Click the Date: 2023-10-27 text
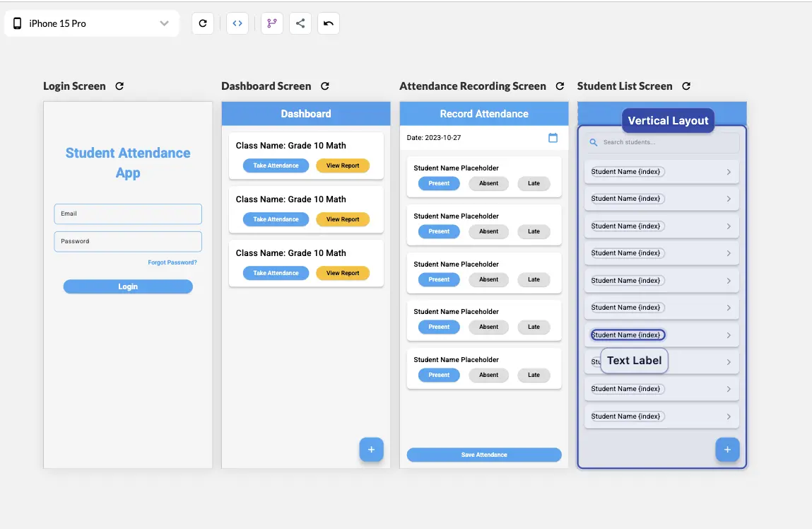This screenshot has height=529, width=812. coord(434,138)
